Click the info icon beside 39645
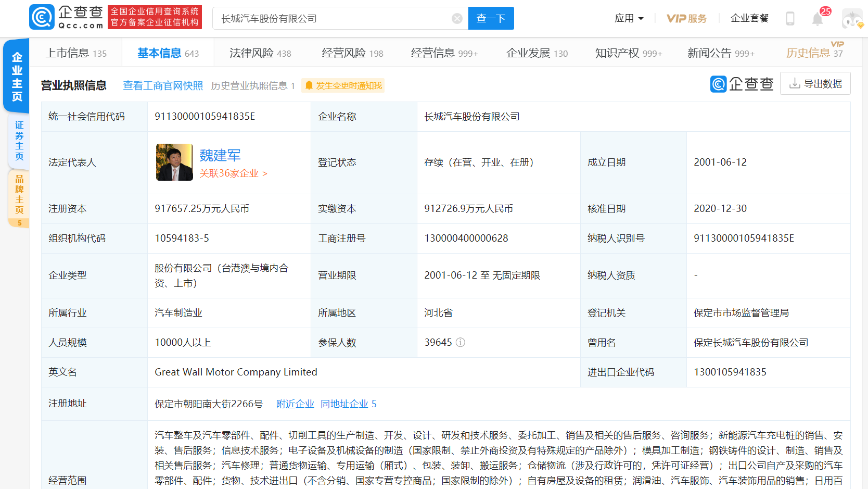This screenshot has width=868, height=489. [x=461, y=342]
